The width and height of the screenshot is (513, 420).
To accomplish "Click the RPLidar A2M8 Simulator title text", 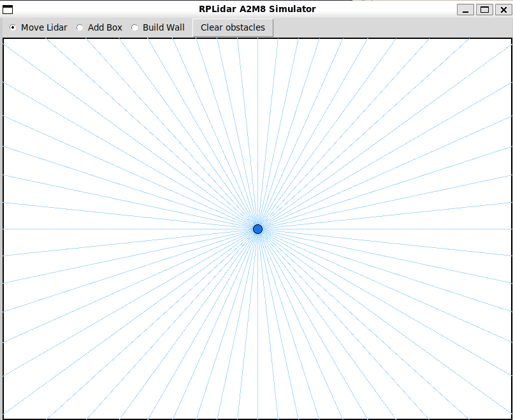I will (257, 9).
